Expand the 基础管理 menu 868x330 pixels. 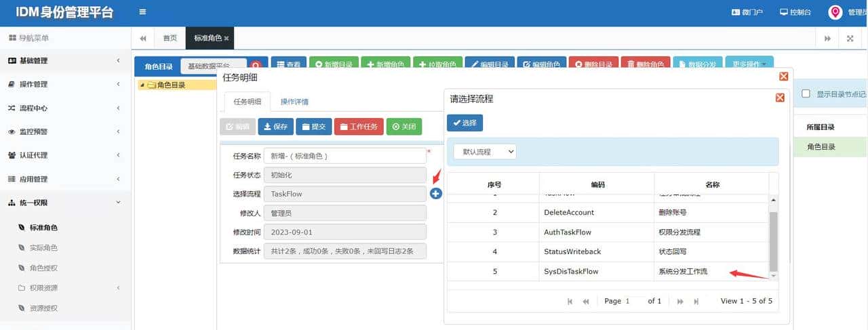pyautogui.click(x=66, y=60)
